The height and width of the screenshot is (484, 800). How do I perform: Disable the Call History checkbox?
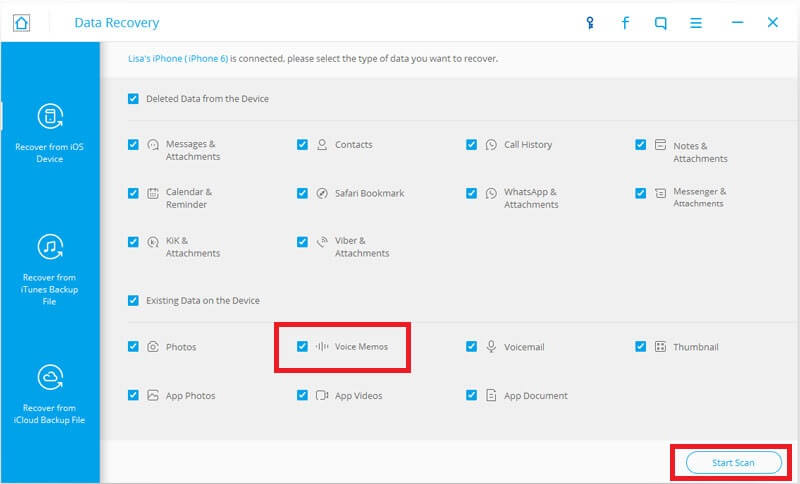471,145
